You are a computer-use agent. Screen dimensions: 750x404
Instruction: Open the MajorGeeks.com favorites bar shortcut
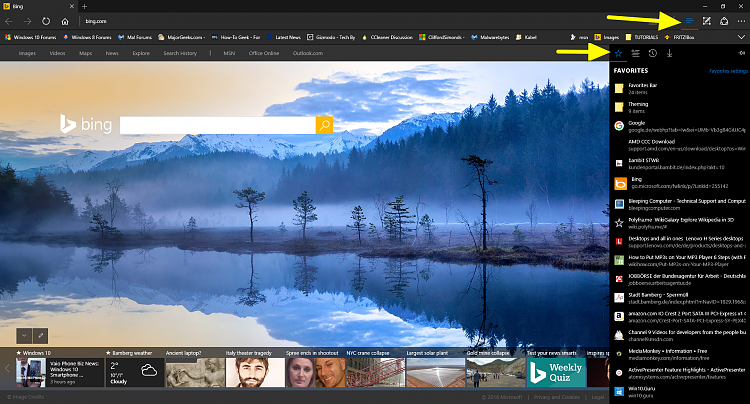(181, 37)
